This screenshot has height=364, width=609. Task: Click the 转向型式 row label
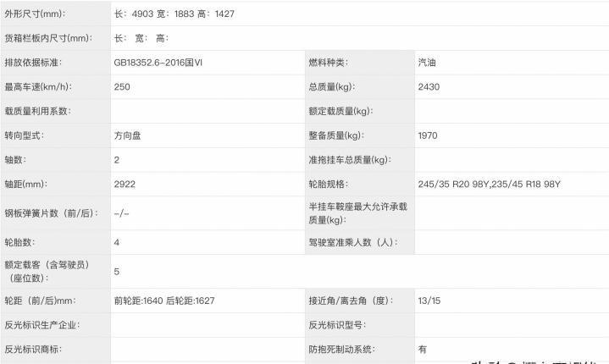(x=24, y=135)
